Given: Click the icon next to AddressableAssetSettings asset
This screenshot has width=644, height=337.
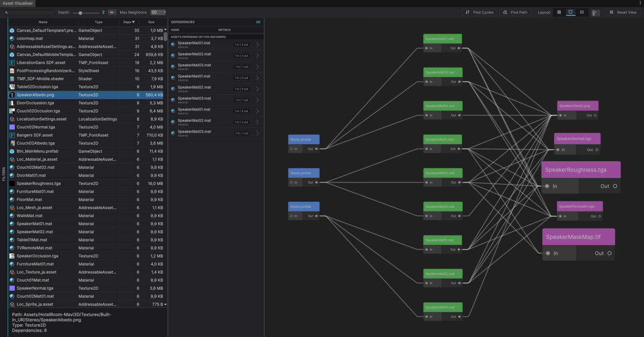Looking at the screenshot, I should click(12, 47).
